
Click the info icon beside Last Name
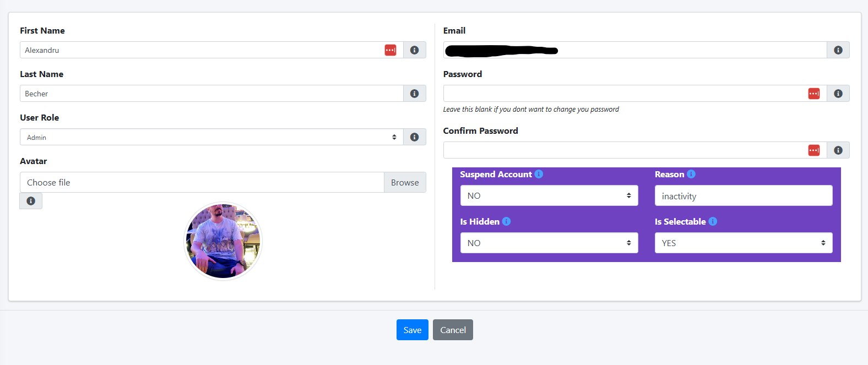(415, 94)
